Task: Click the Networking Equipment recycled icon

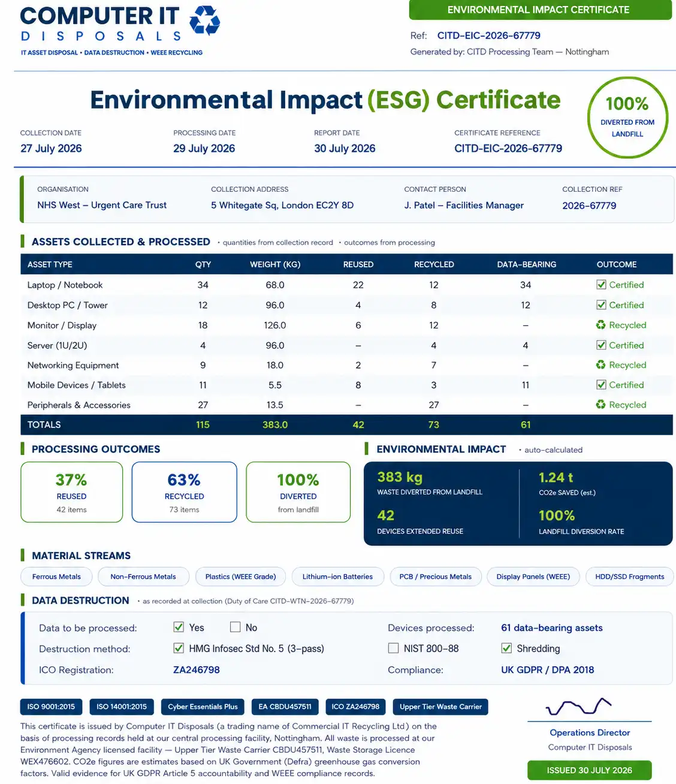Action: [601, 364]
